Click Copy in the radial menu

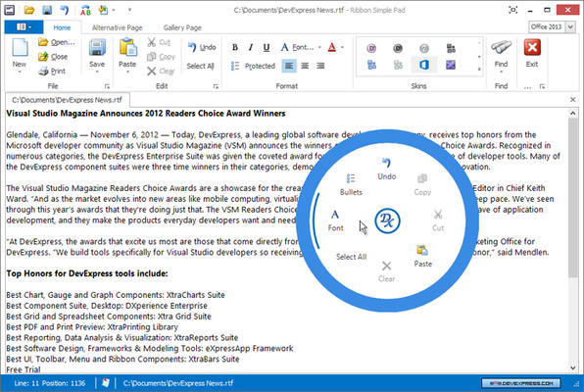click(422, 185)
